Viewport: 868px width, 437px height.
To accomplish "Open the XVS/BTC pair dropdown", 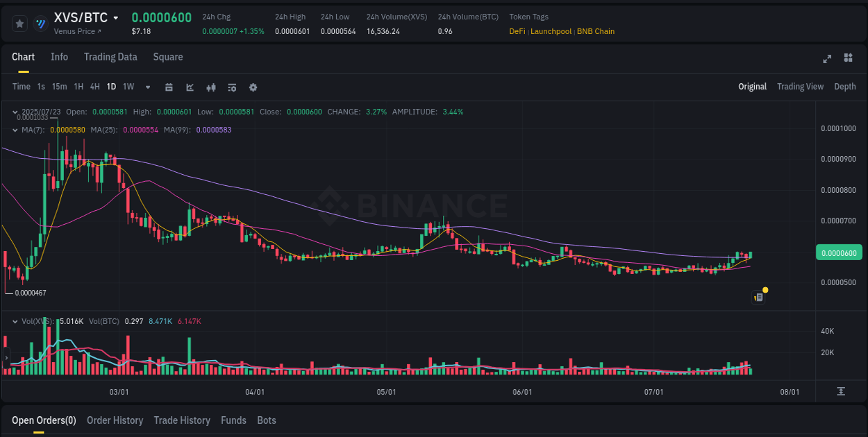I will (115, 17).
